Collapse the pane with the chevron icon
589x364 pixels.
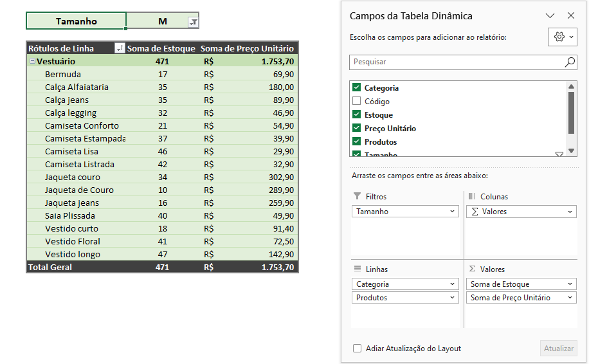click(x=550, y=15)
